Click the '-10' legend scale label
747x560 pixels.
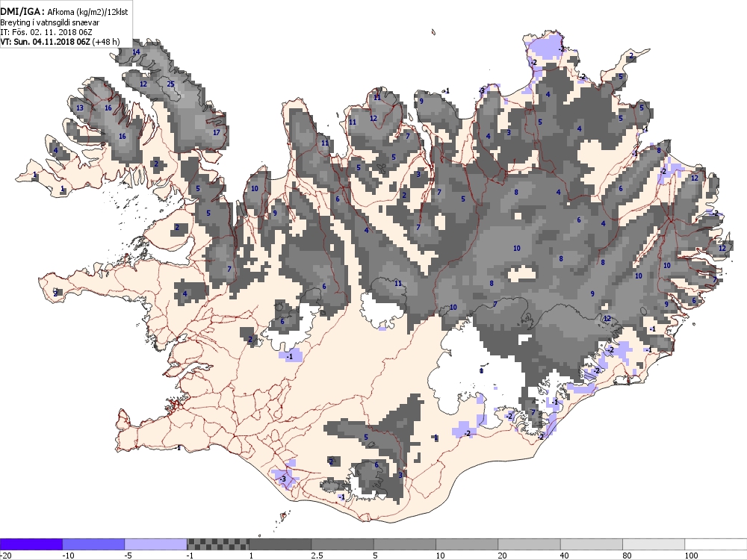click(x=68, y=556)
